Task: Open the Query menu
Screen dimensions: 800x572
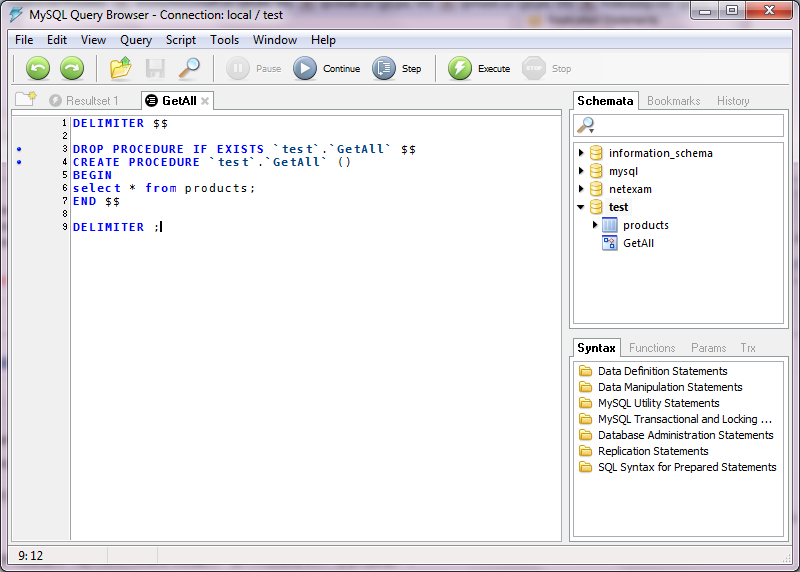Action: (136, 40)
